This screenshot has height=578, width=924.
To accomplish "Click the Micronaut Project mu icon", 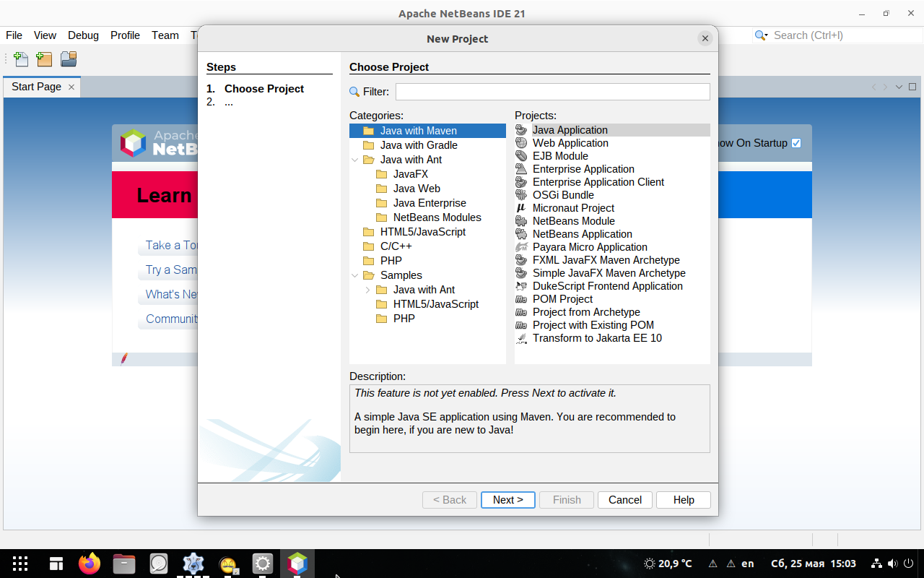I will (x=521, y=208).
